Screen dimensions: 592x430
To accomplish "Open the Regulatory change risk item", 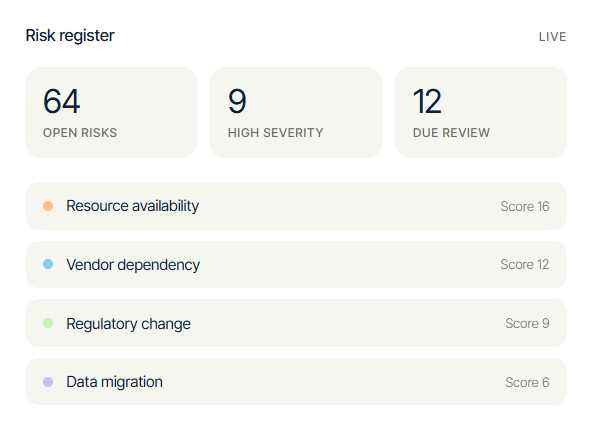I will tap(296, 323).
